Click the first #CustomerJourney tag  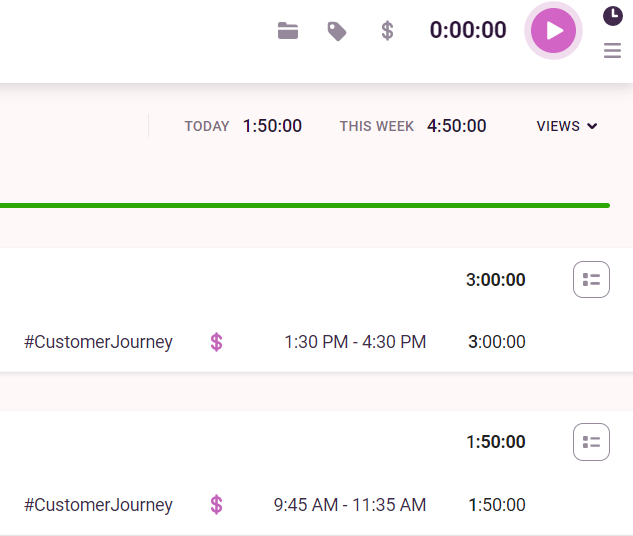pyautogui.click(x=99, y=342)
